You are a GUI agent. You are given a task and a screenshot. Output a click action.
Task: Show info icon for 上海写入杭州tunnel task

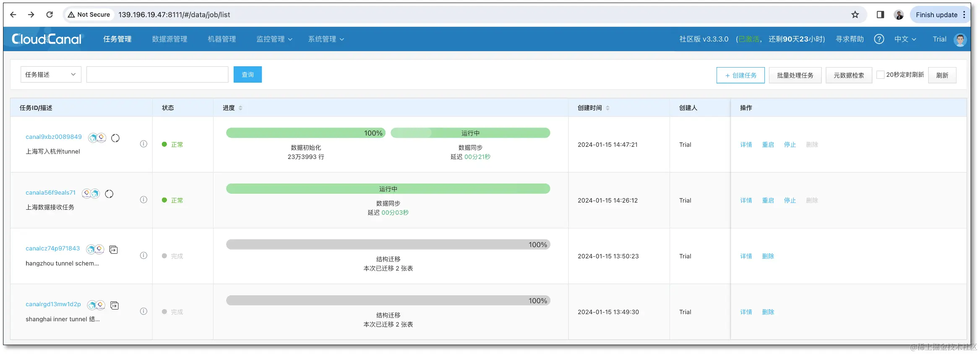pos(143,144)
